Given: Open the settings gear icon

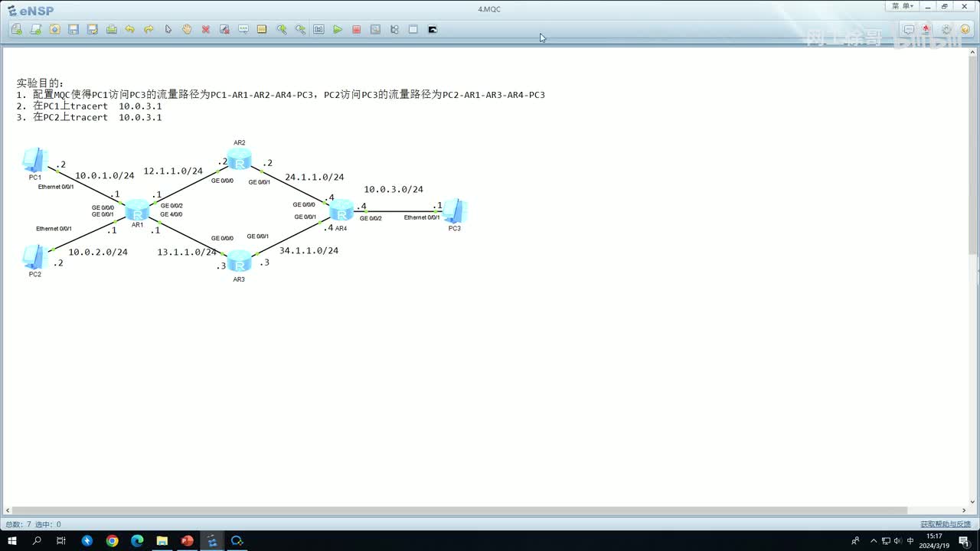Looking at the screenshot, I should (x=946, y=29).
